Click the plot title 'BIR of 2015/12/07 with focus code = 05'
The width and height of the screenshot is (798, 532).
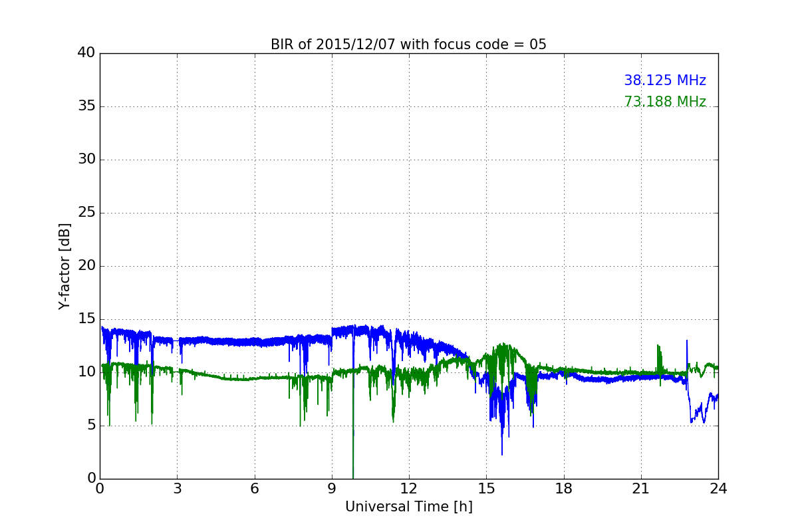point(408,45)
